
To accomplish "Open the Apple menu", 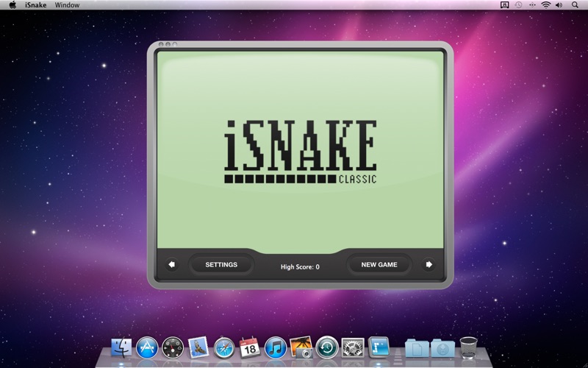I will pos(12,5).
